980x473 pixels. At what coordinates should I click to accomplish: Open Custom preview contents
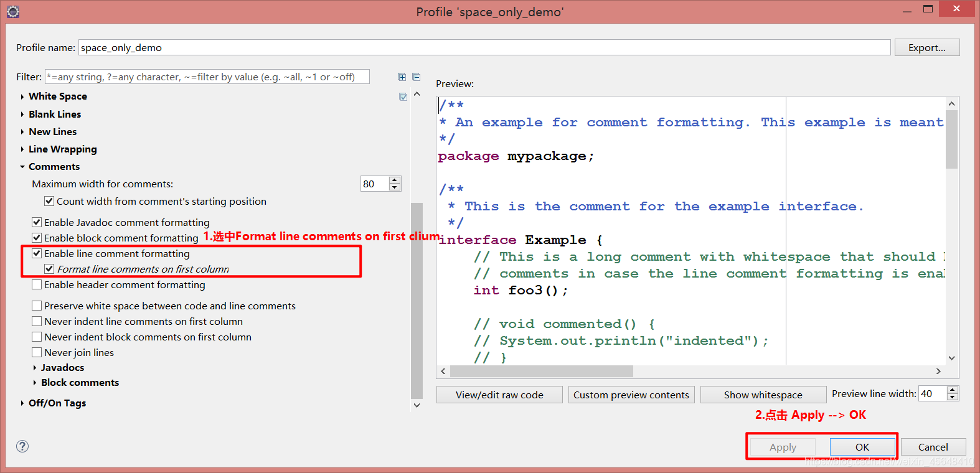pyautogui.click(x=631, y=395)
